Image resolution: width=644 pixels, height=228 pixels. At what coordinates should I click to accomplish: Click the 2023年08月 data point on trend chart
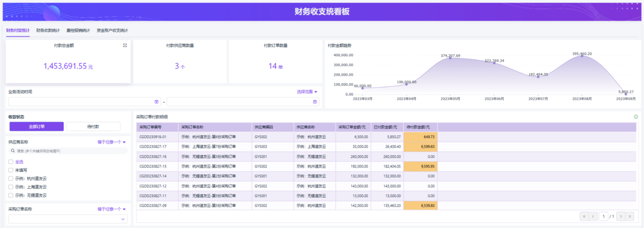pyautogui.click(x=582, y=56)
